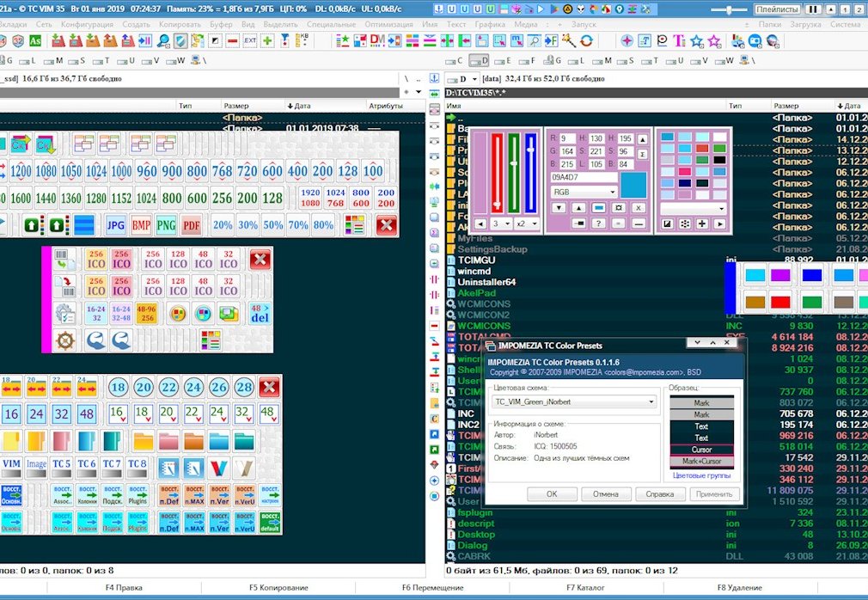Click the green 'As' toolbar icon
868x600 pixels.
coord(35,41)
